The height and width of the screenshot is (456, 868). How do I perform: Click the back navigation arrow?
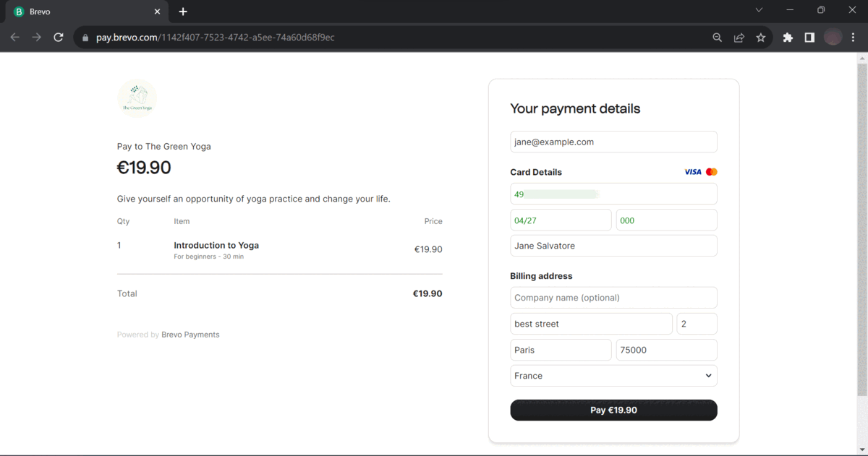pyautogui.click(x=14, y=37)
